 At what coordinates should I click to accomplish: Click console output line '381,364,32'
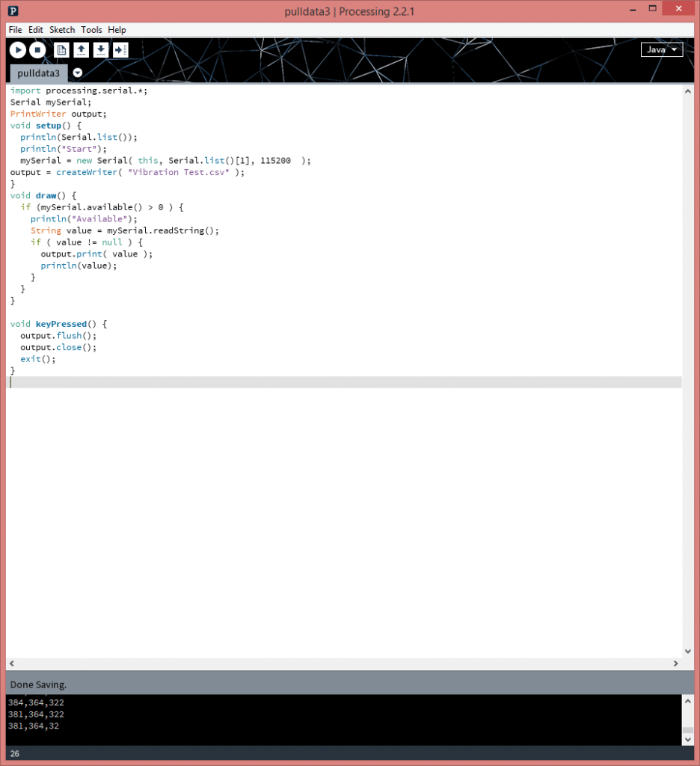34,726
